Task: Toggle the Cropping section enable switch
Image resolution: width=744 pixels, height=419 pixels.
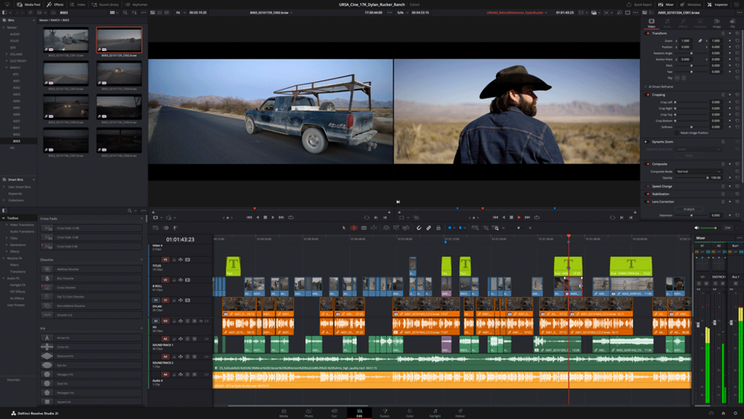Action: coord(648,95)
